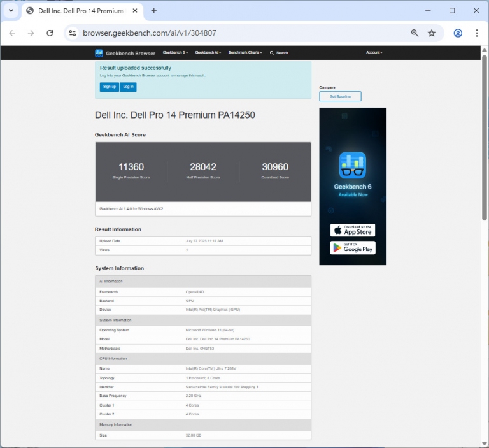
Task: Open the Chrome profile avatar
Action: pos(458,33)
